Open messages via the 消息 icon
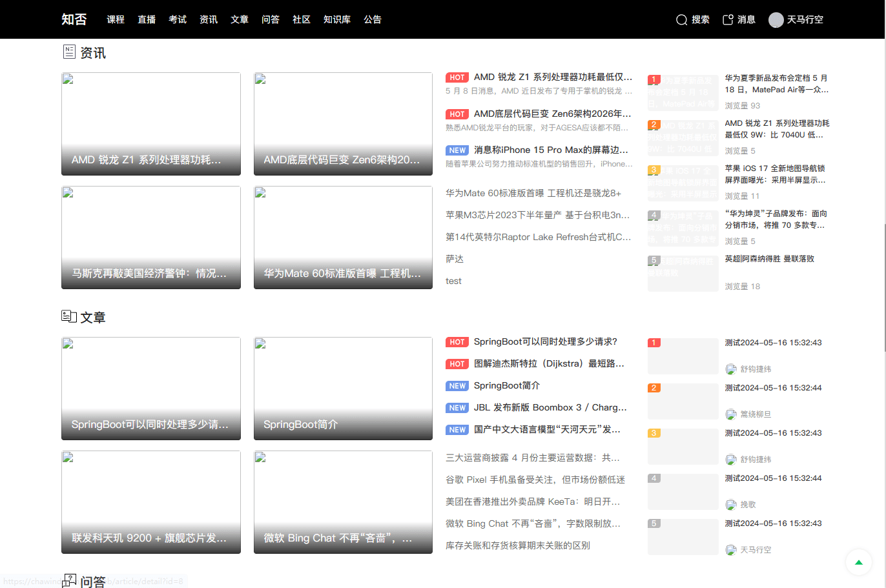 (x=728, y=19)
